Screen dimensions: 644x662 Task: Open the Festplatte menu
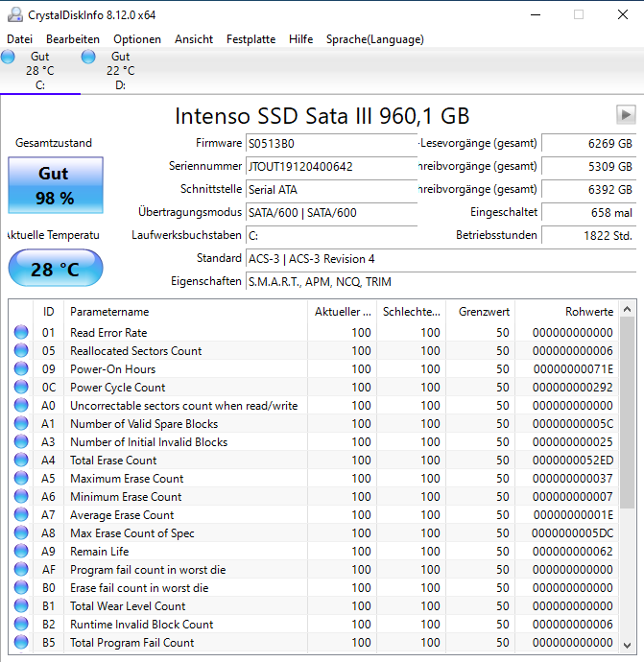pyautogui.click(x=250, y=39)
